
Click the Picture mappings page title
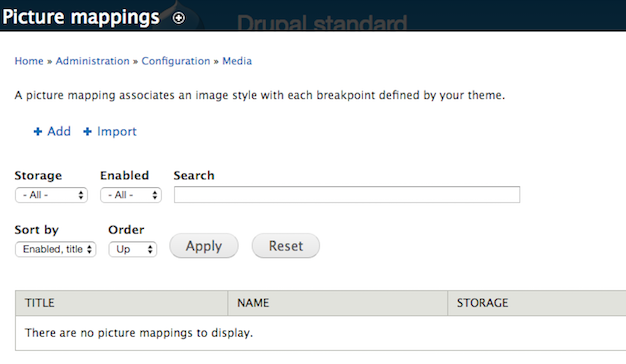(81, 18)
